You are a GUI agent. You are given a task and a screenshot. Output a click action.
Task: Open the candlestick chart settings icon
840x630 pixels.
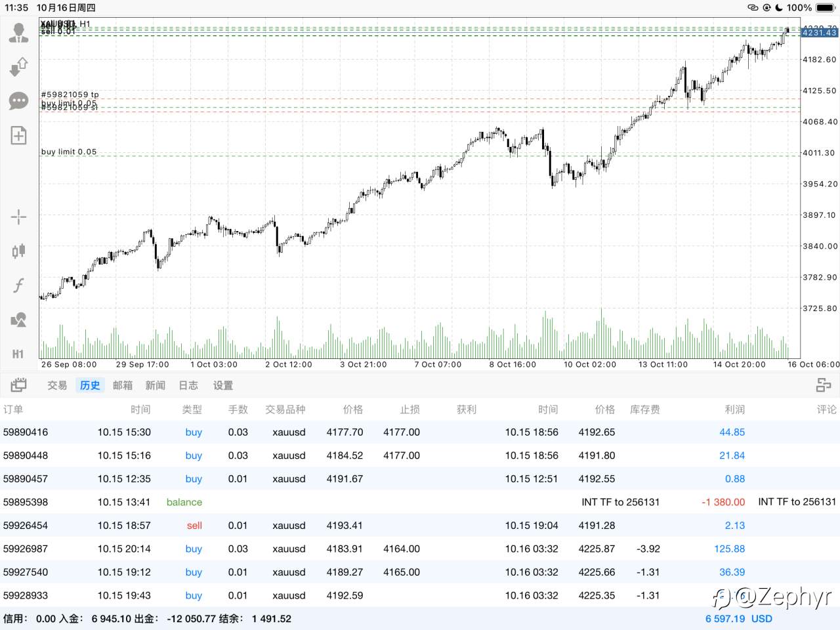pyautogui.click(x=18, y=251)
